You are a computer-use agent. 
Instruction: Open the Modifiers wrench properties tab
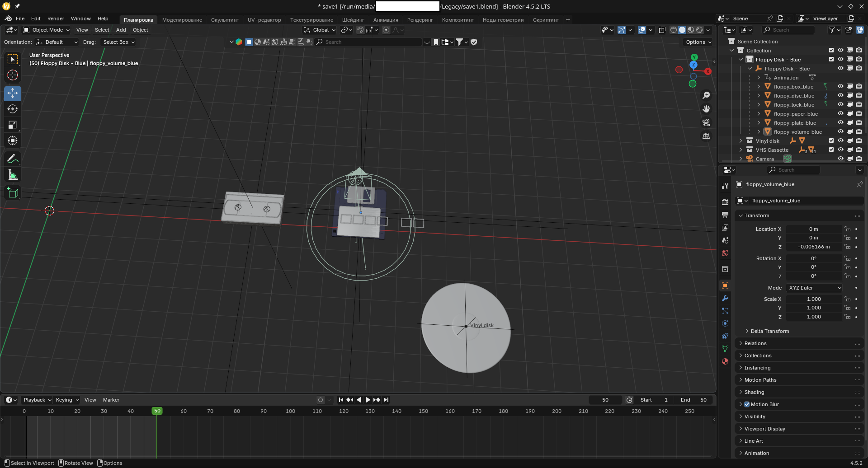click(x=725, y=298)
